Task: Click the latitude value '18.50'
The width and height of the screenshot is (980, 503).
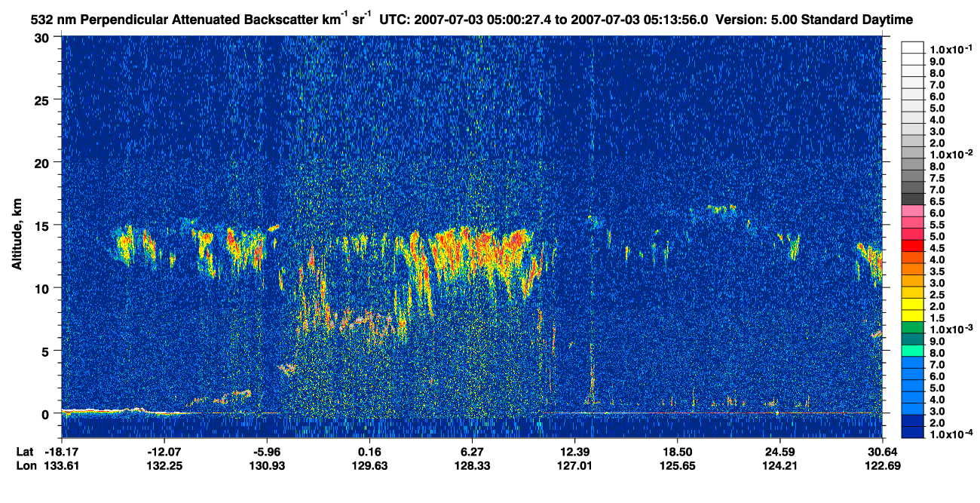Action: tap(677, 451)
